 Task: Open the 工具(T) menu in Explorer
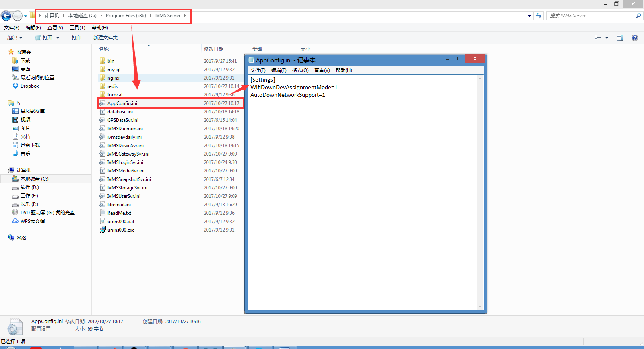[77, 28]
